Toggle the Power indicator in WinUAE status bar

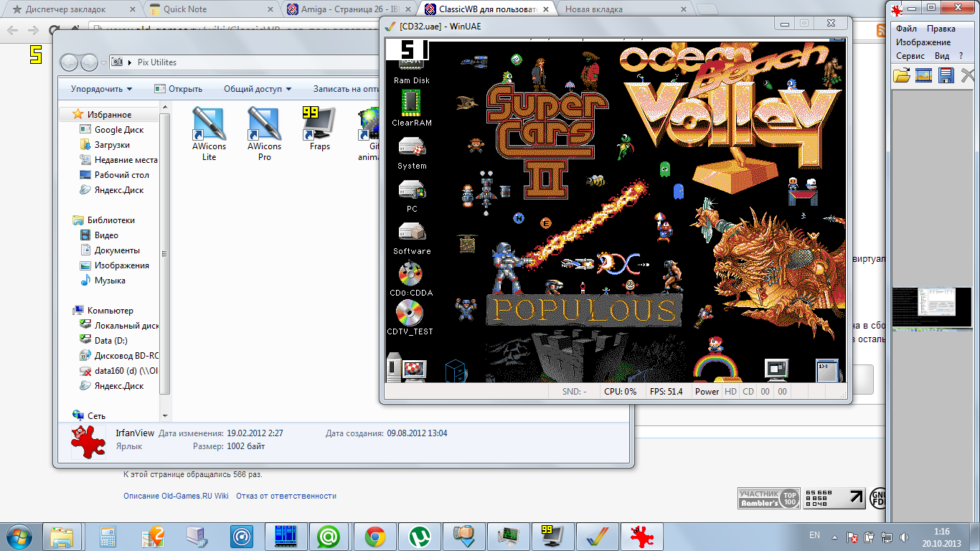707,392
